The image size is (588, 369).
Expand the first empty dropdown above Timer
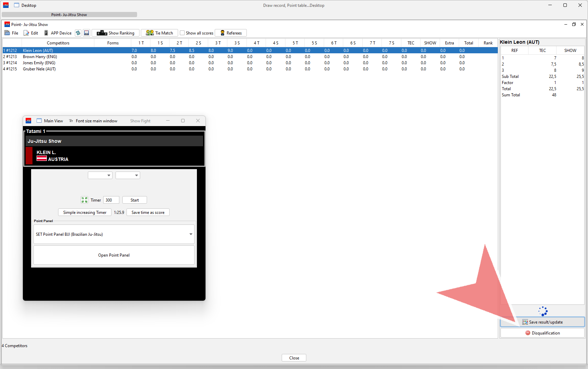pyautogui.click(x=100, y=175)
